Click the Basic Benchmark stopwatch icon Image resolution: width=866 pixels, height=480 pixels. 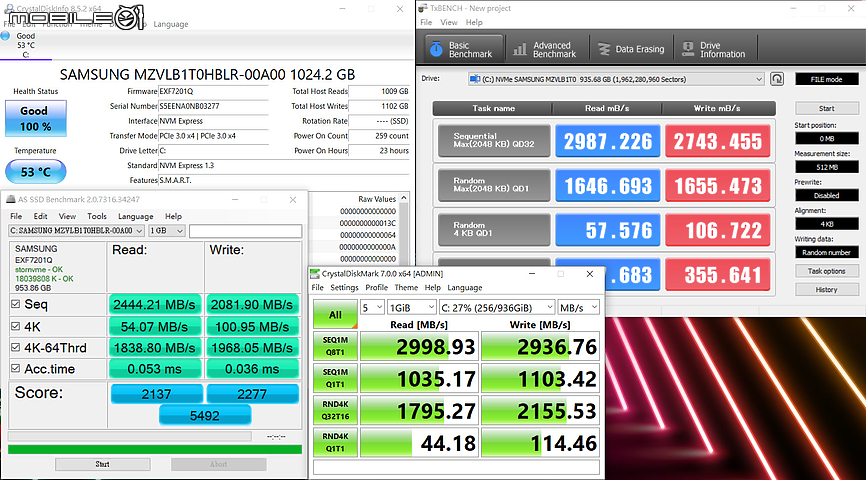pos(436,49)
